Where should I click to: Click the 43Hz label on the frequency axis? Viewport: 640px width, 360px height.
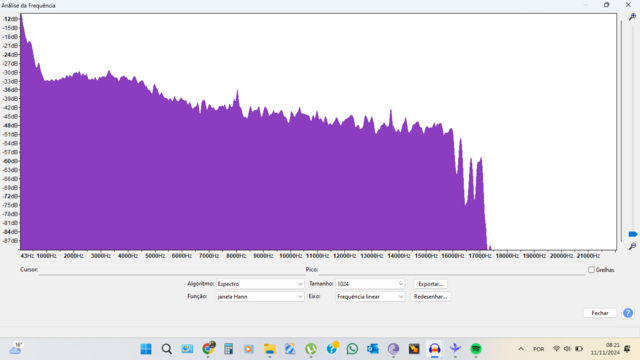coord(27,256)
